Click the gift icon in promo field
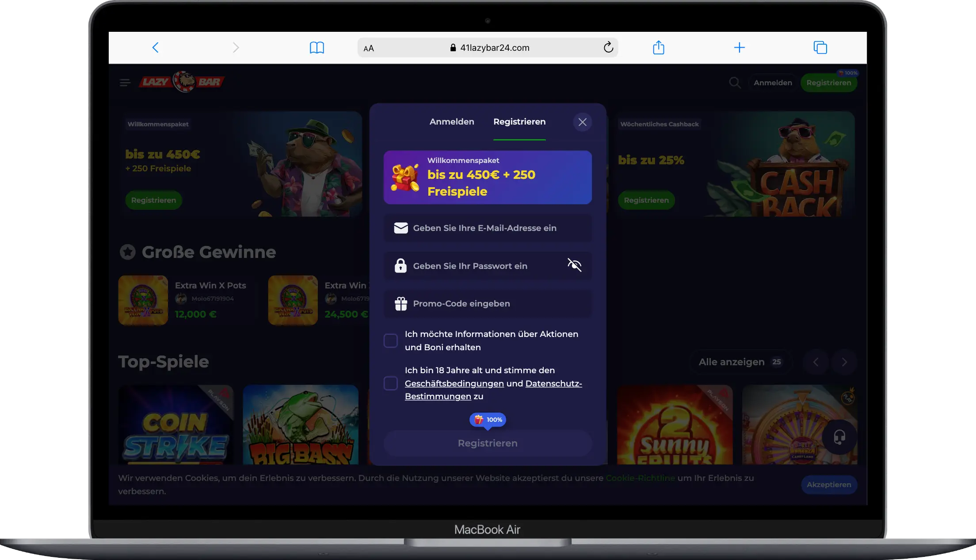976x560 pixels. tap(401, 304)
